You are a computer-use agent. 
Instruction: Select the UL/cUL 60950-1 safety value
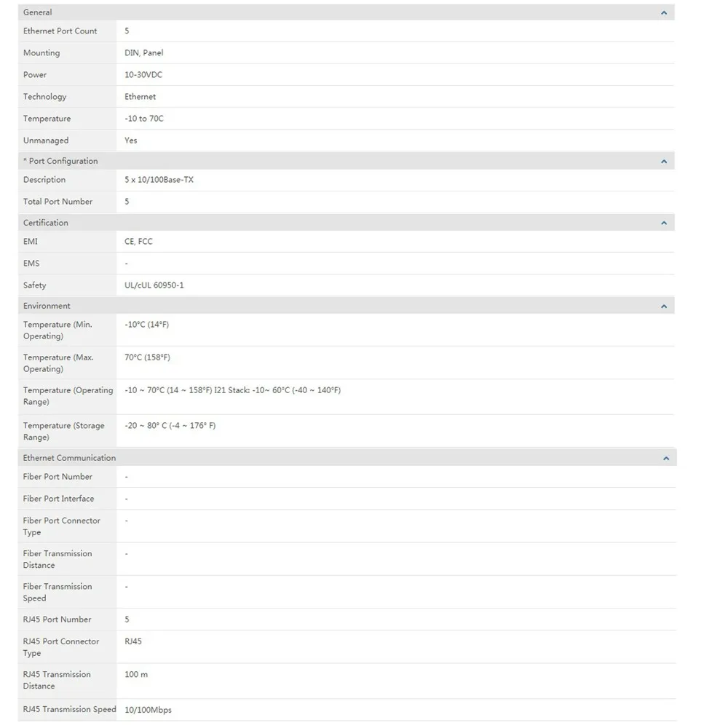154,285
